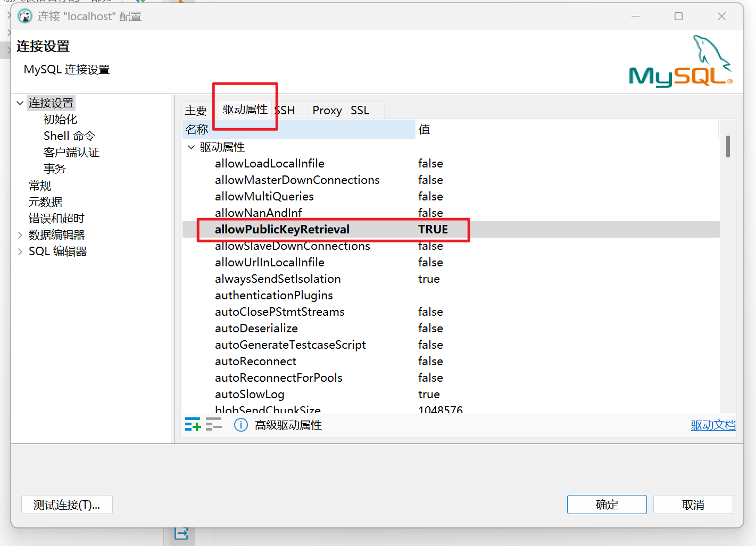Select 元数据 in the settings tree

pos(45,201)
